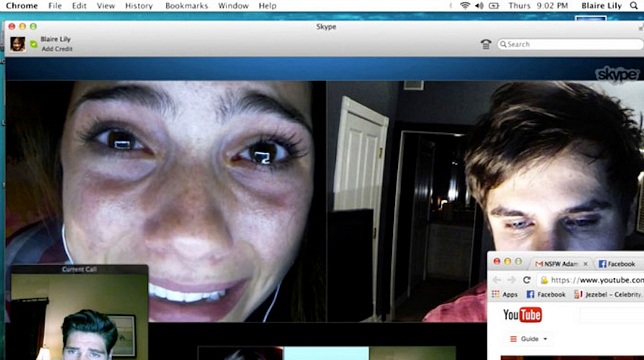Click the browser forward arrow

click(512, 280)
